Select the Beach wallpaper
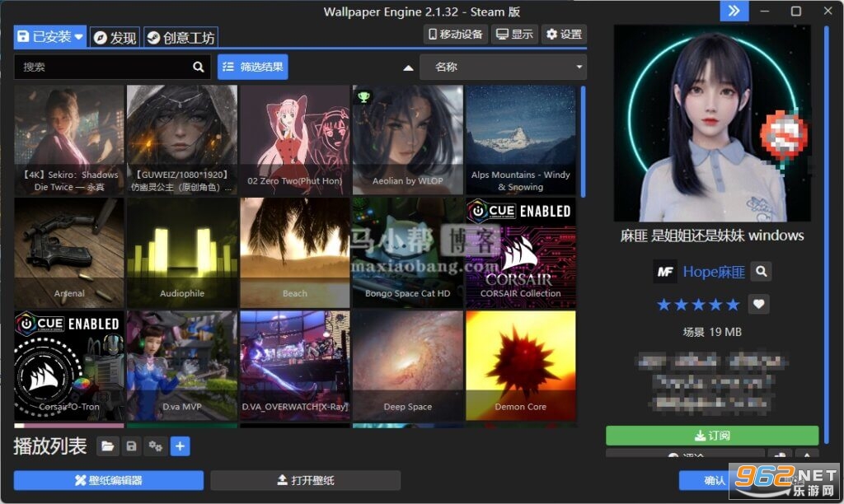844x504 pixels. tap(295, 252)
